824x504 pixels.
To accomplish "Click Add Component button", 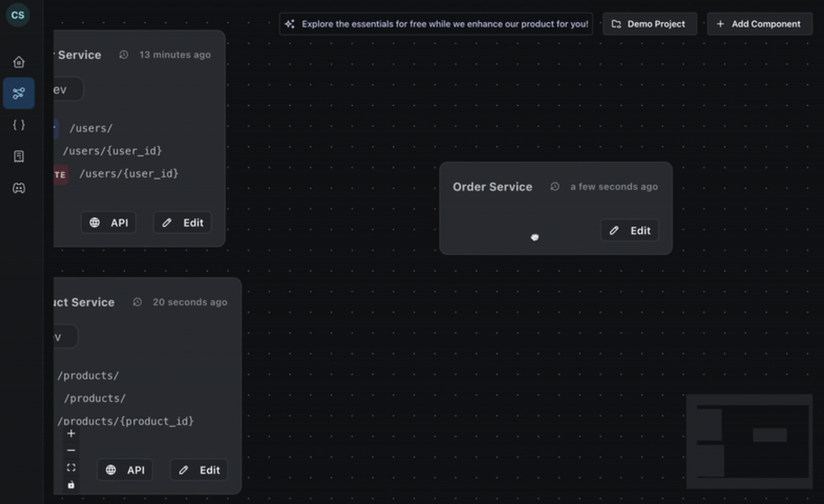I will coord(759,24).
